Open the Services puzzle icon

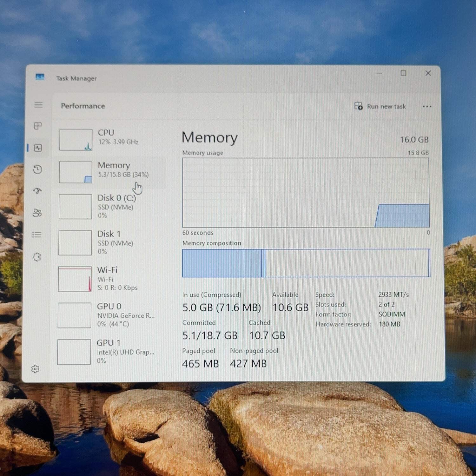pos(37,257)
